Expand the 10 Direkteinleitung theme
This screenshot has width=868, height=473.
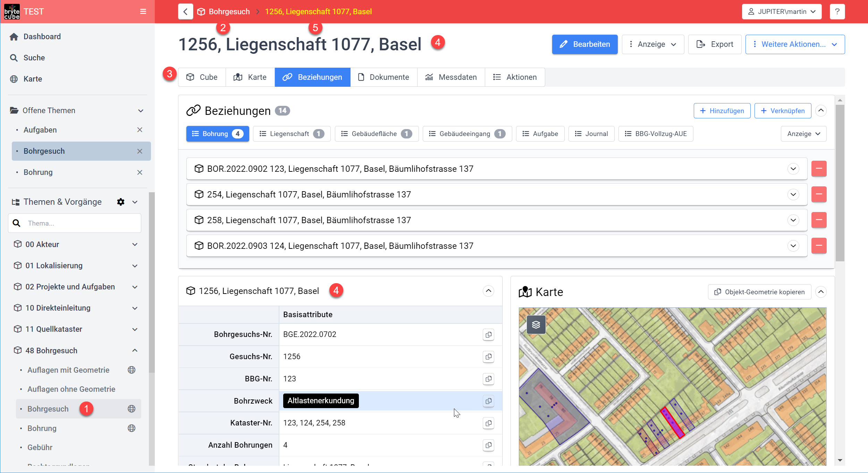pos(135,308)
